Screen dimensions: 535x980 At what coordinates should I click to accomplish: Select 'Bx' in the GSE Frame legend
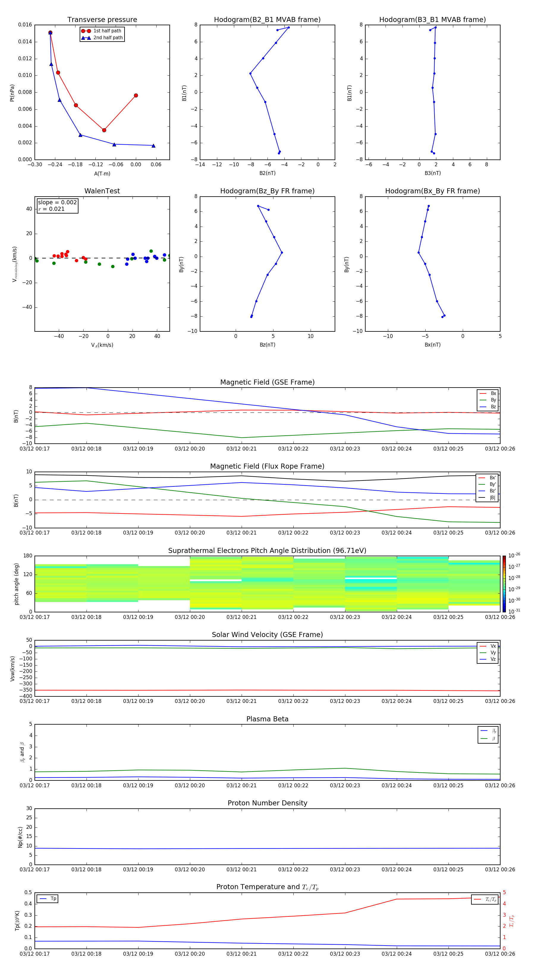click(x=488, y=393)
